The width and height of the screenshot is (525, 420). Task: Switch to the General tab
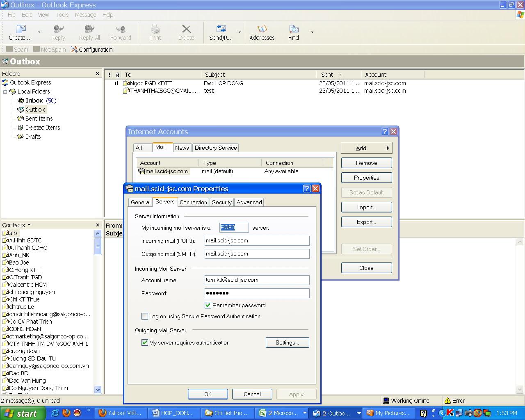[140, 202]
